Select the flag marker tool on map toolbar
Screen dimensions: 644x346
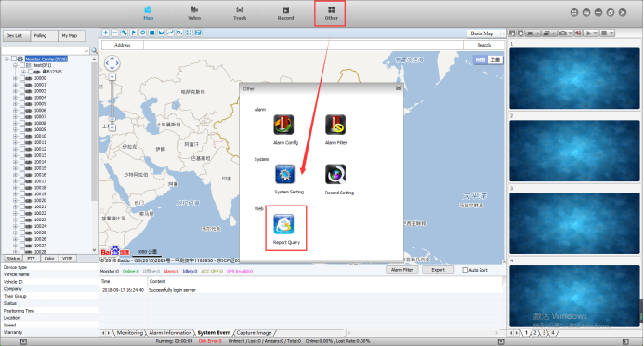point(134,33)
